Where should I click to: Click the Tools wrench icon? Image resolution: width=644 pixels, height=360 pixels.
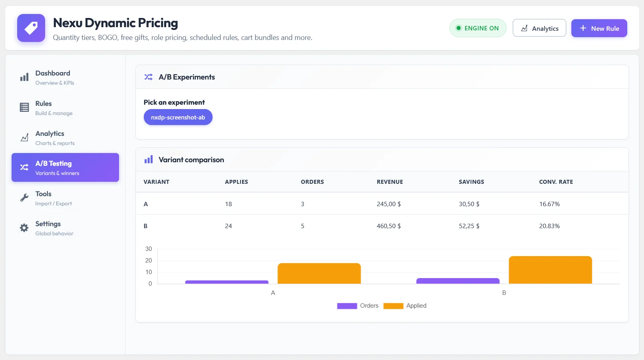coord(24,198)
